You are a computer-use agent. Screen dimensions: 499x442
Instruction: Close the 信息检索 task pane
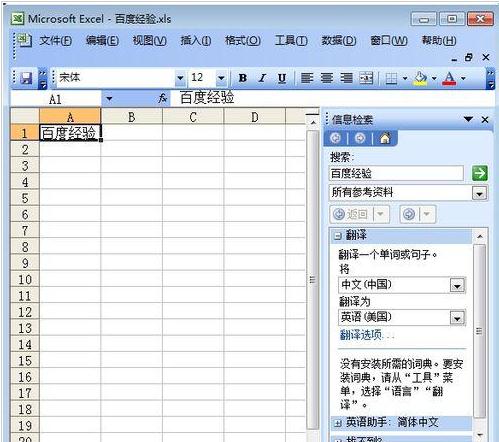[x=485, y=119]
